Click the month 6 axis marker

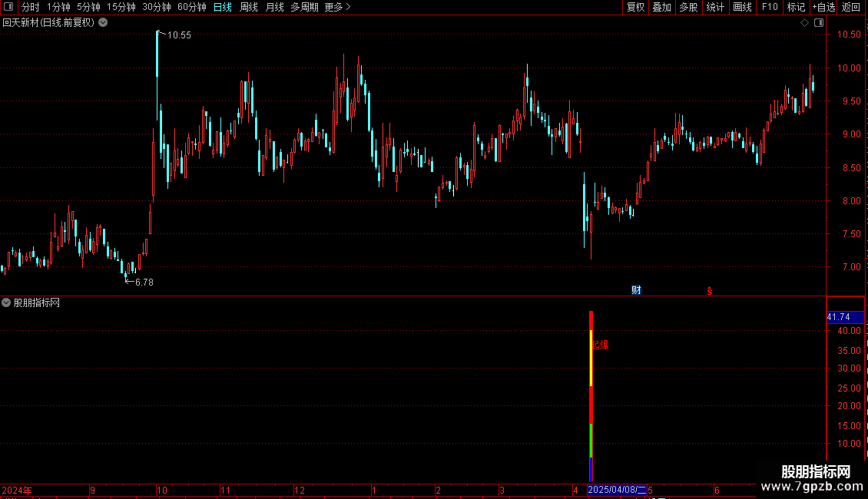pyautogui.click(x=717, y=491)
